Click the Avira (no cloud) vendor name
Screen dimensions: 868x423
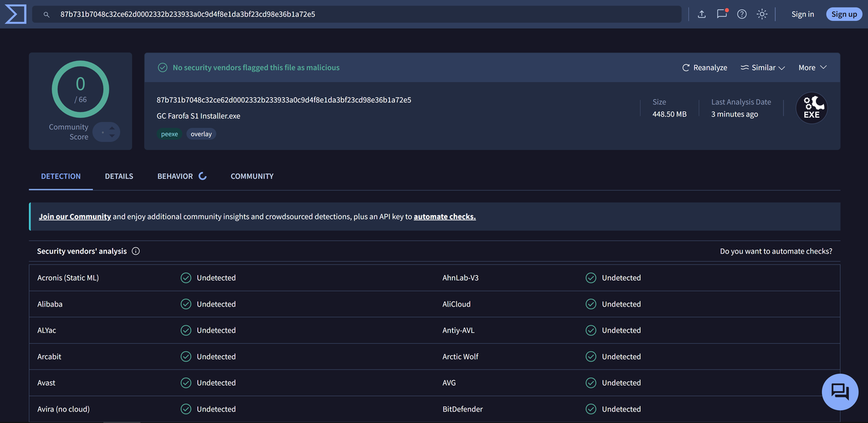point(64,409)
